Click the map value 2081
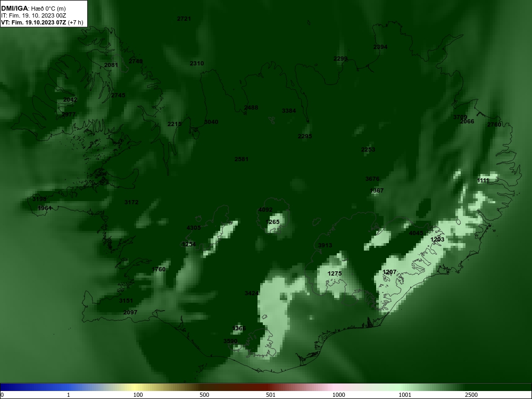Screen dimensions: 532x399 (x=111, y=65)
